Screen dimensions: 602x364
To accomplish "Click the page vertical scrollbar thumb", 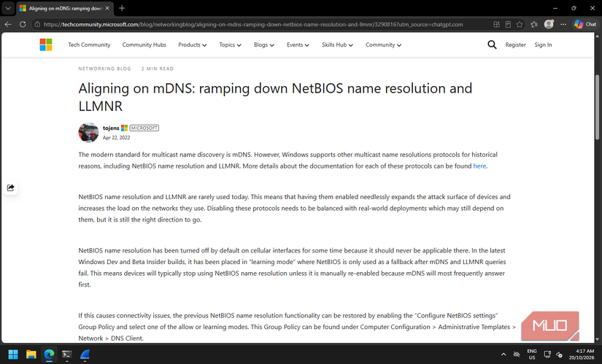I will pyautogui.click(x=597, y=107).
